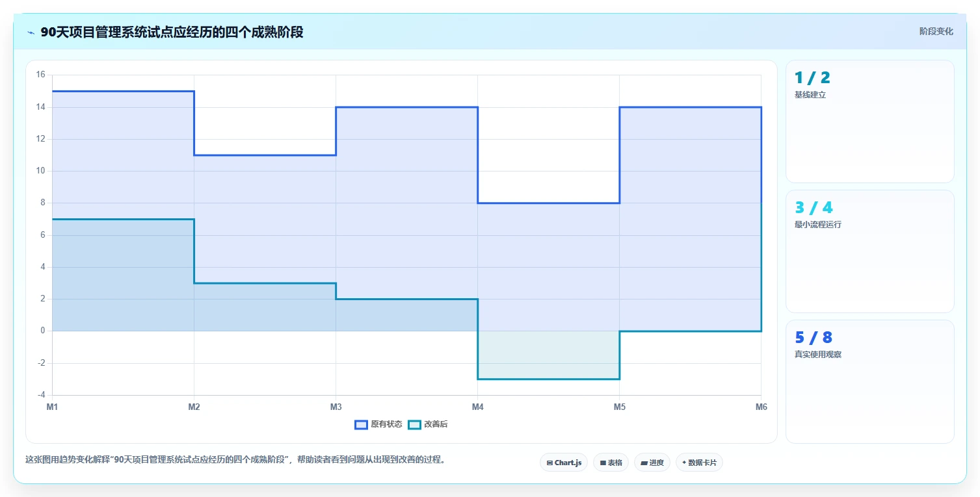This screenshot has width=980, height=497.
Task: Click the 真实使用观察 card label
Action: click(x=818, y=355)
